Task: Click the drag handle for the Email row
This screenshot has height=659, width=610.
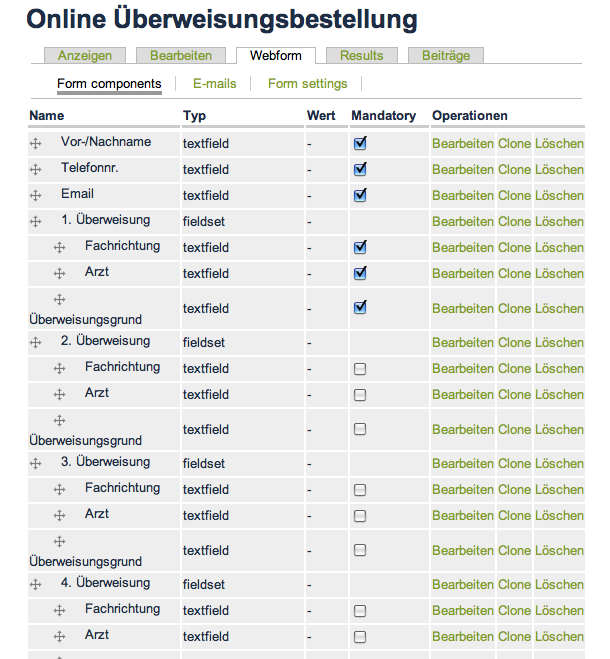Action: pyautogui.click(x=36, y=196)
